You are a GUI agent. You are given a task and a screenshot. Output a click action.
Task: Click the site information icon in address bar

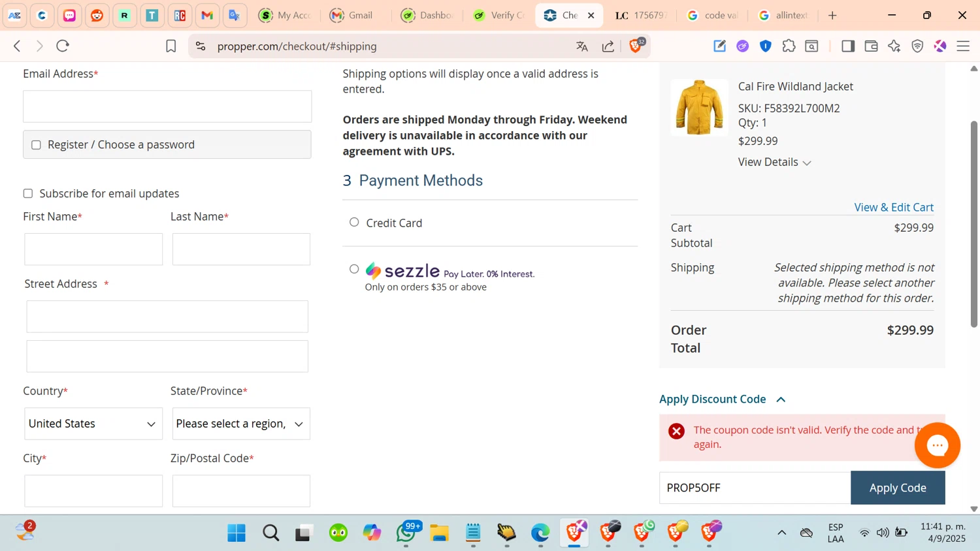201,46
